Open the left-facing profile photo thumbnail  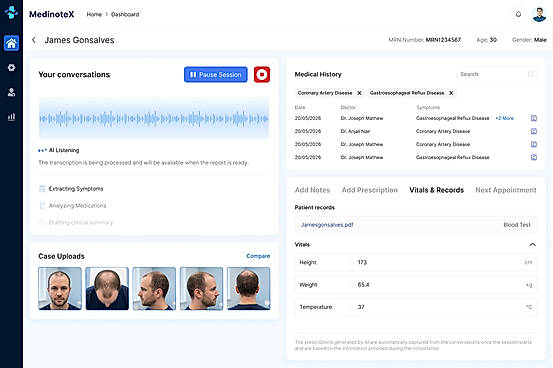pyautogui.click(x=154, y=289)
